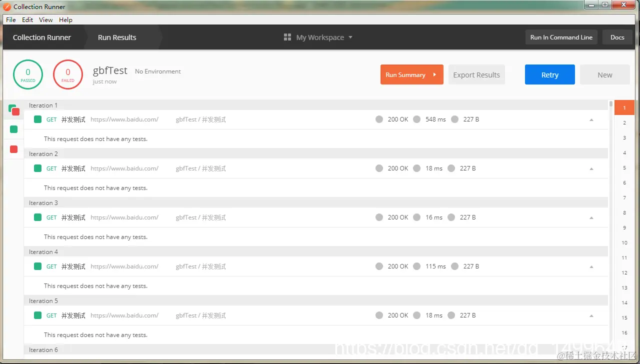
Task: Jump to iteration 14 in the number strip
Action: pos(624,302)
